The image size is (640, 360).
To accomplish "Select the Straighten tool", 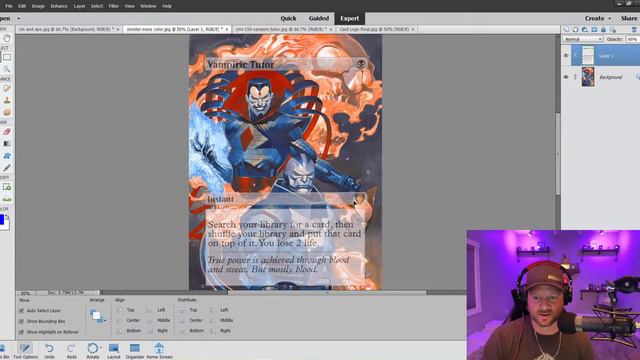I will [7, 199].
